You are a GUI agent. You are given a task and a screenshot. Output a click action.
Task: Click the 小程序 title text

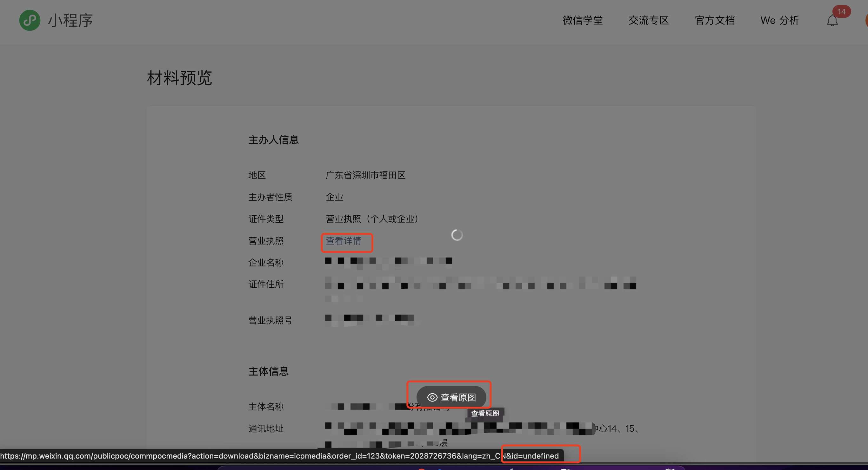[70, 21]
